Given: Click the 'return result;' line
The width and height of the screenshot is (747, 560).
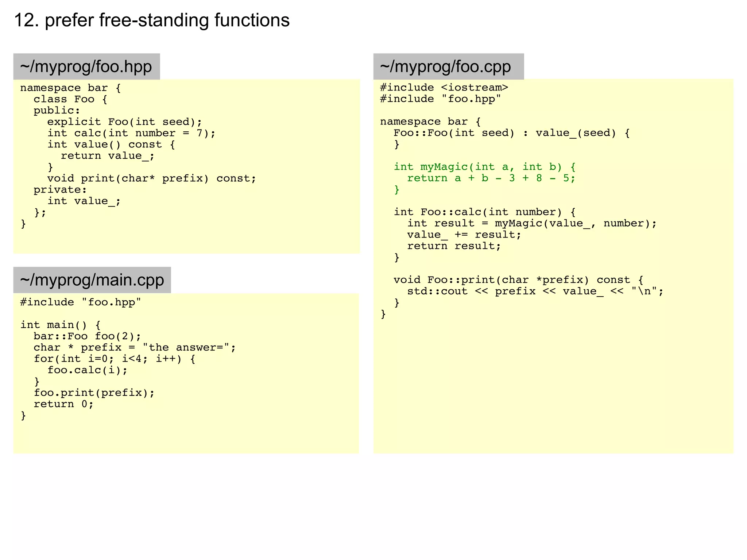Looking at the screenshot, I should 454,246.
